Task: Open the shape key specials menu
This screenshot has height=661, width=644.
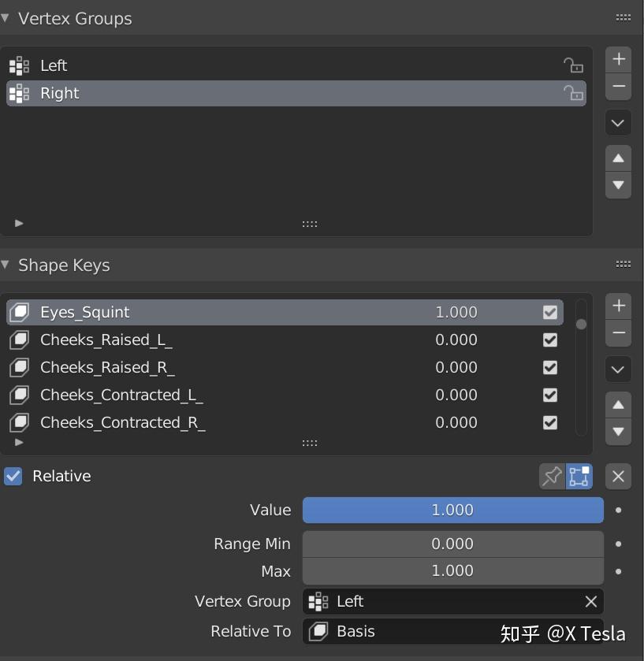Action: [618, 369]
